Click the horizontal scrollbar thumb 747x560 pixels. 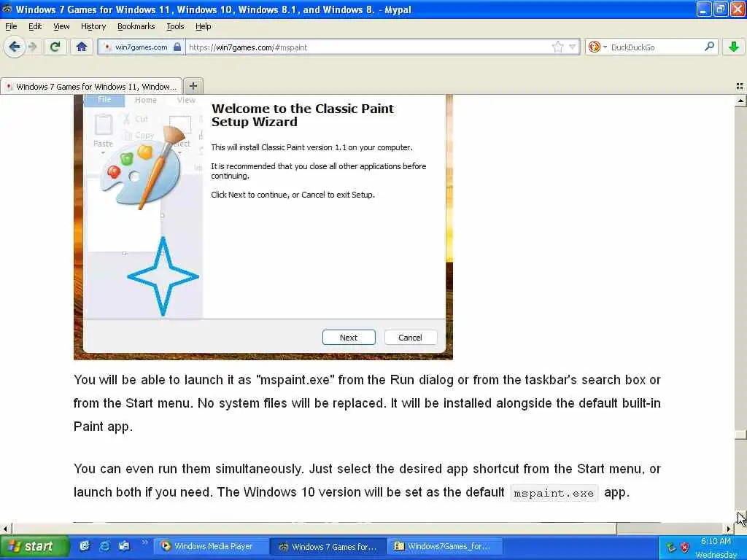coord(314,529)
